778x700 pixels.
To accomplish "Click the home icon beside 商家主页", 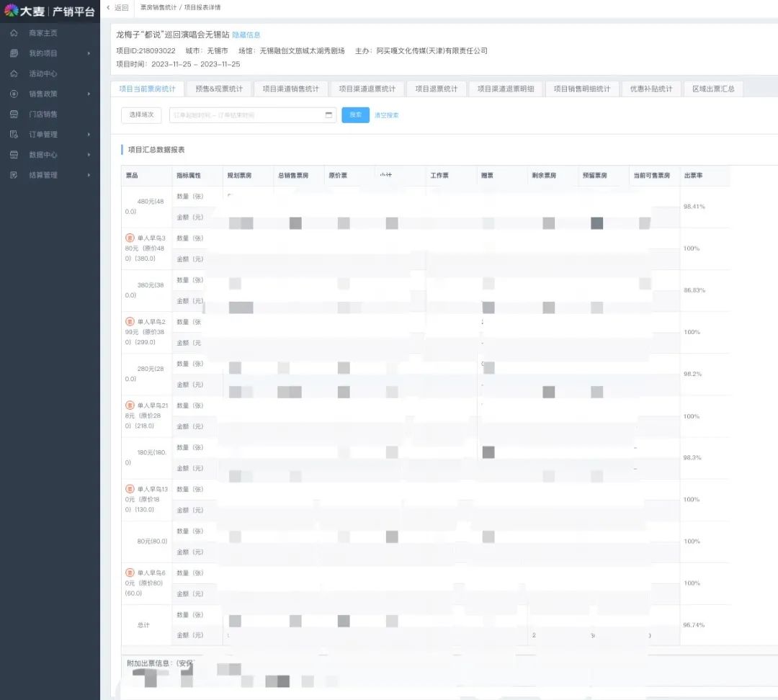I will (14, 33).
